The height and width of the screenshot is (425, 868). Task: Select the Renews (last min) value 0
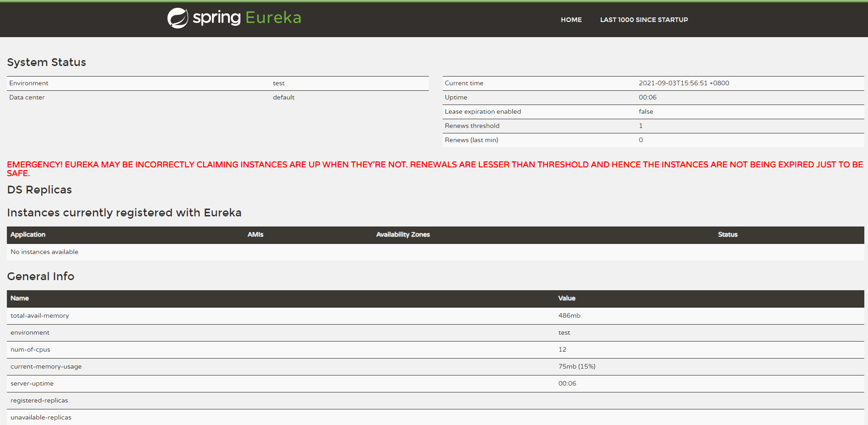[x=641, y=140]
